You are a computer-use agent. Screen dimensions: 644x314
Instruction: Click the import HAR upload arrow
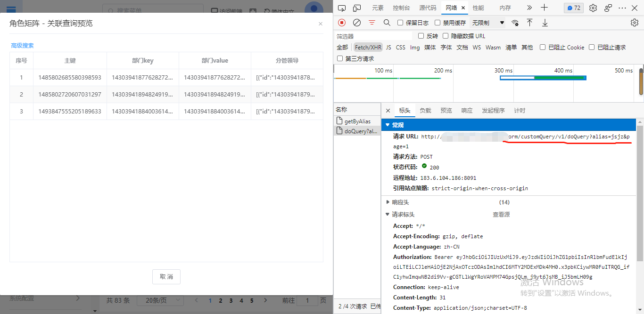(529, 23)
